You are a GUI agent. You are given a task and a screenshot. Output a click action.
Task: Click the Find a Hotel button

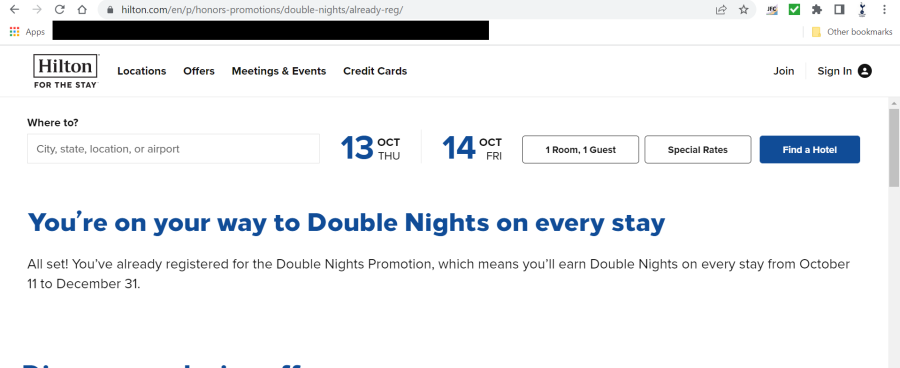[x=809, y=150]
